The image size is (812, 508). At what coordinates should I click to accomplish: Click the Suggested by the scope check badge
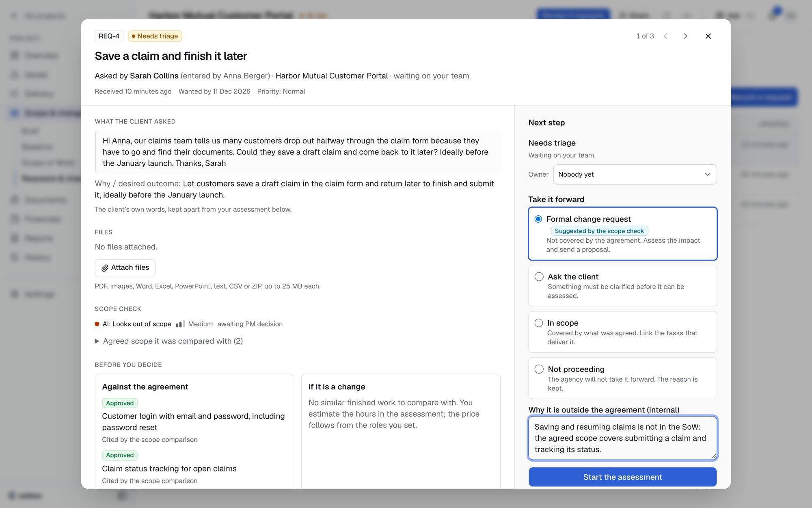tap(599, 231)
